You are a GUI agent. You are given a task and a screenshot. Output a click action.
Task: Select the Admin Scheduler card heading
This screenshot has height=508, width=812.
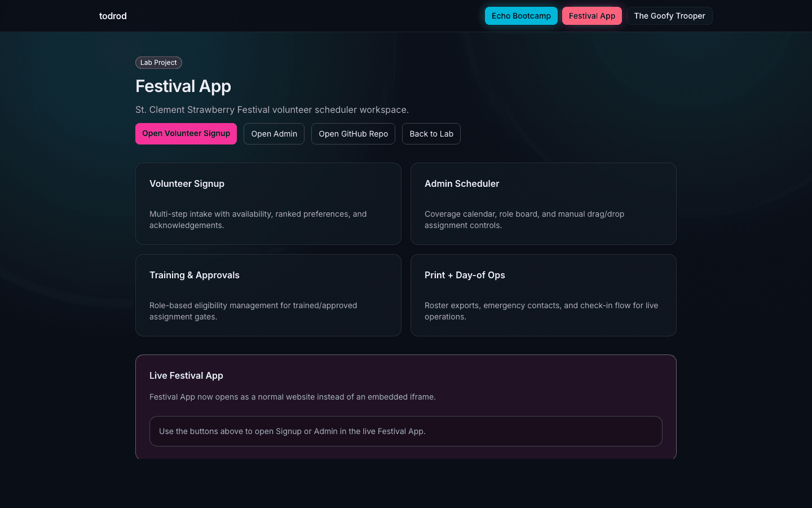(x=462, y=183)
